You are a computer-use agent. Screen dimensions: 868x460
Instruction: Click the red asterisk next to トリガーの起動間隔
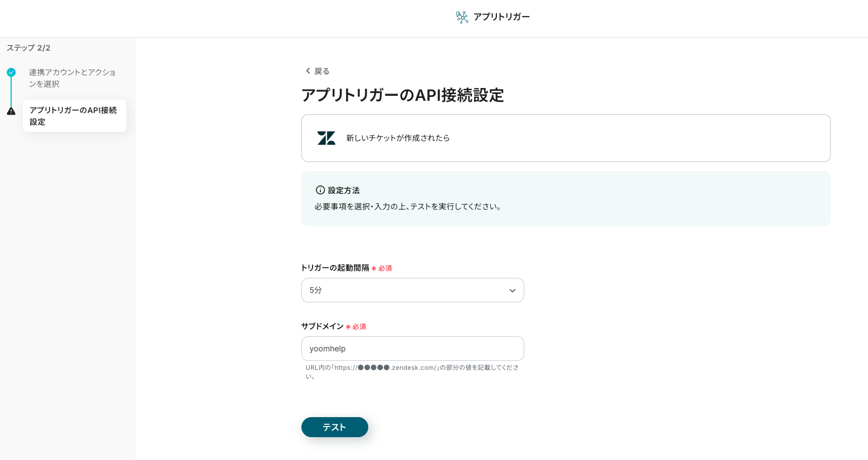[x=374, y=268]
